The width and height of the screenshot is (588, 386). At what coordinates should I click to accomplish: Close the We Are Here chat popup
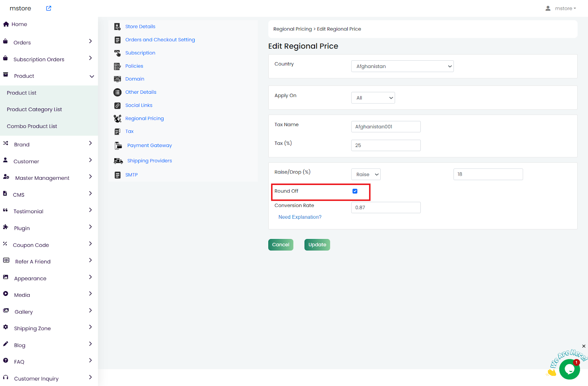[x=584, y=346]
